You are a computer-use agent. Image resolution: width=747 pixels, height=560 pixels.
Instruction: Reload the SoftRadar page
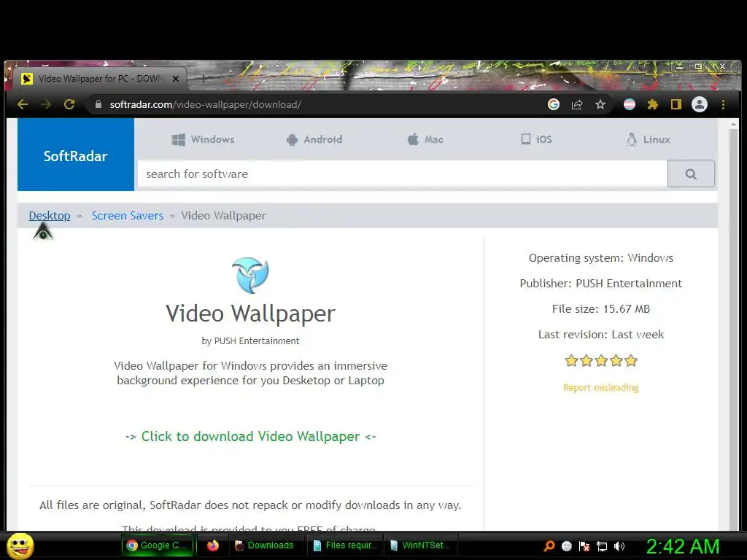69,104
